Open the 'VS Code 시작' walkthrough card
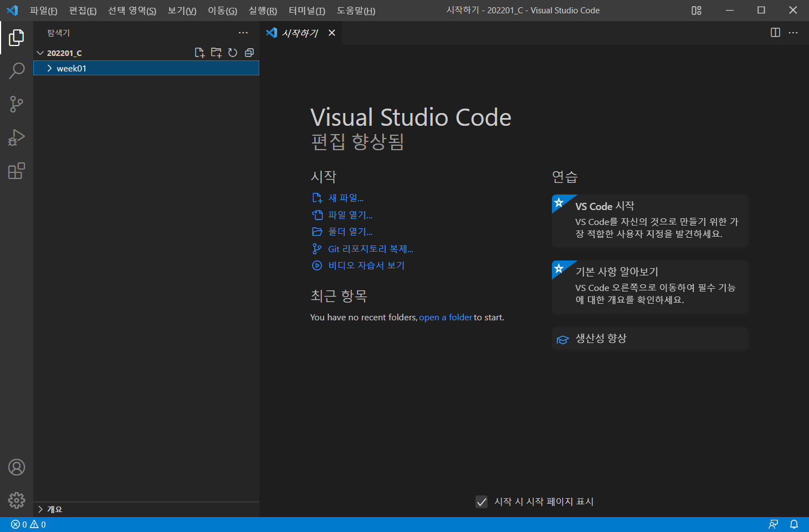Screen dimensions: 809x532 pos(650,221)
